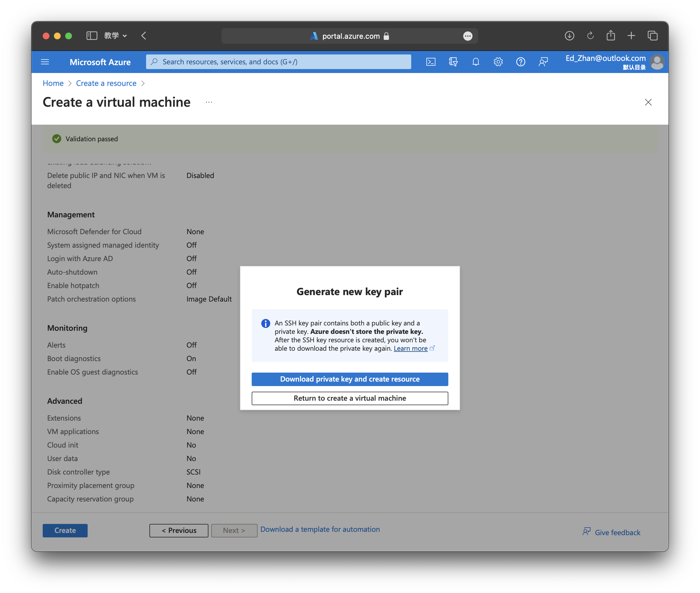Click the Safari downloads icon
This screenshot has width=700, height=593.
569,36
